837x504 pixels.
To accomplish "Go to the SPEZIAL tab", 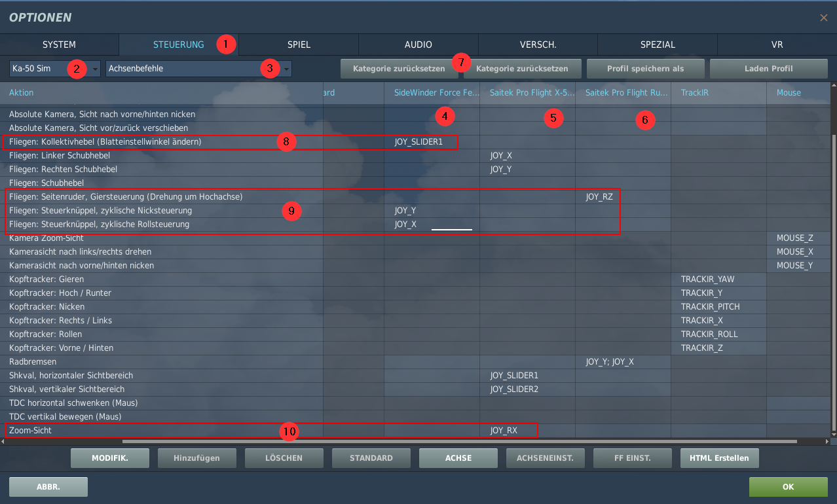I will tap(657, 45).
